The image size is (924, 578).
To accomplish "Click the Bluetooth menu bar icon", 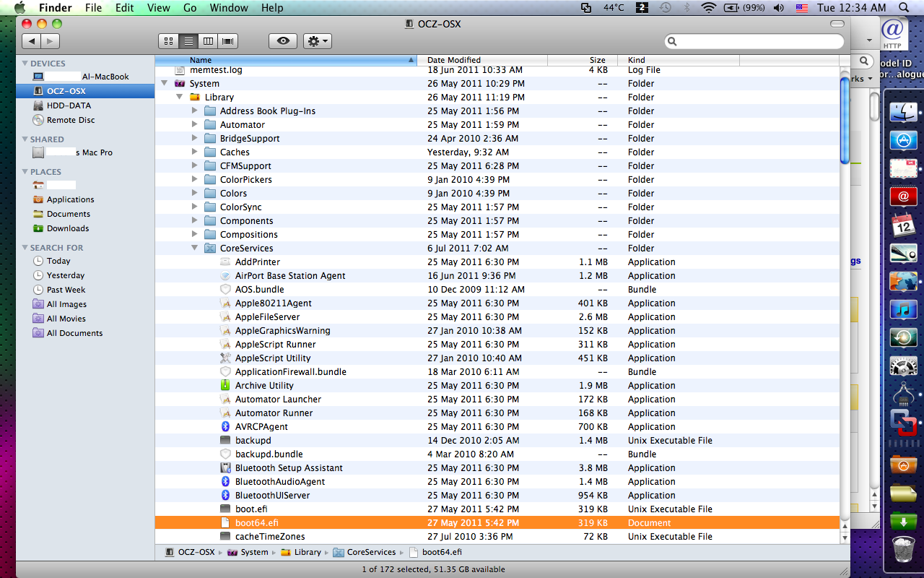I will point(687,8).
